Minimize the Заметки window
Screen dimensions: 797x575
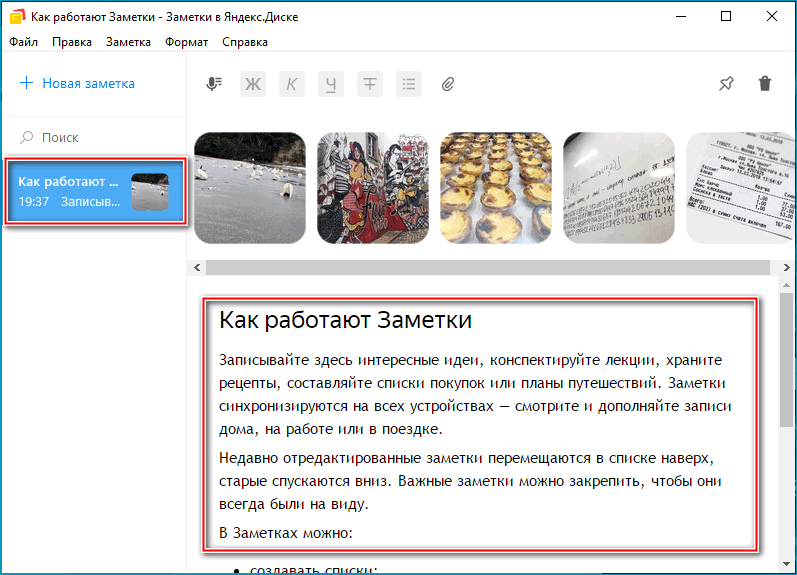pos(681,16)
